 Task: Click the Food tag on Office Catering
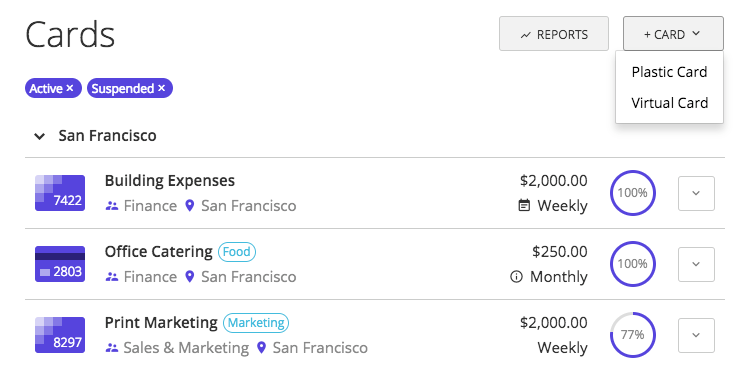click(x=237, y=252)
